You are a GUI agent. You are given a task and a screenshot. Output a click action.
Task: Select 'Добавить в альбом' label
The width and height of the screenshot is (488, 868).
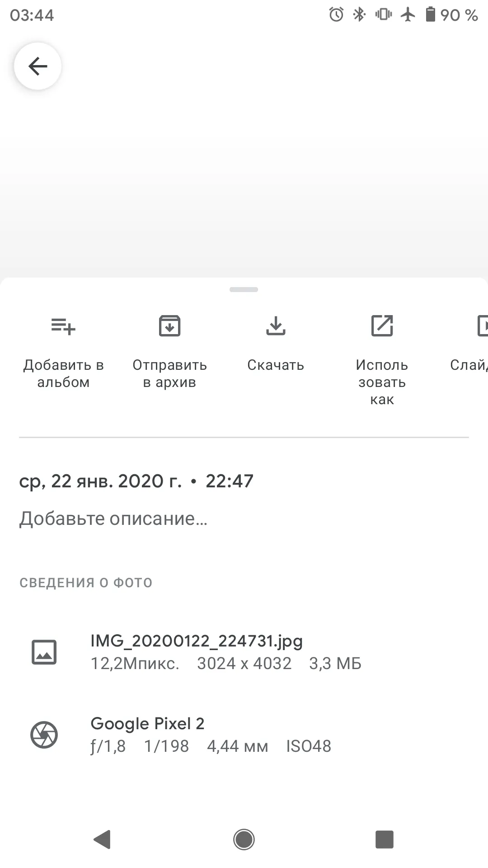[63, 373]
